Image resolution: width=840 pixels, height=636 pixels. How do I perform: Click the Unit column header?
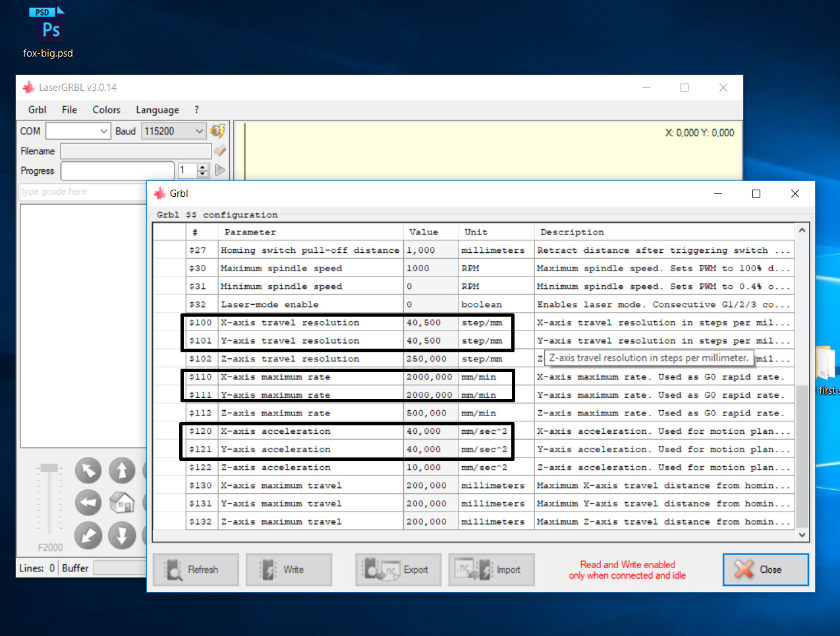[x=496, y=232]
